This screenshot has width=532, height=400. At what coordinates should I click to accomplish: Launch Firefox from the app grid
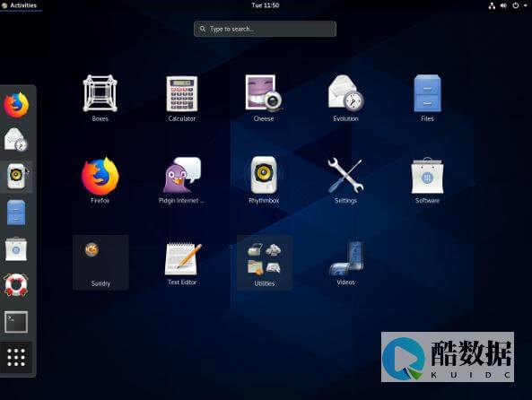100,180
